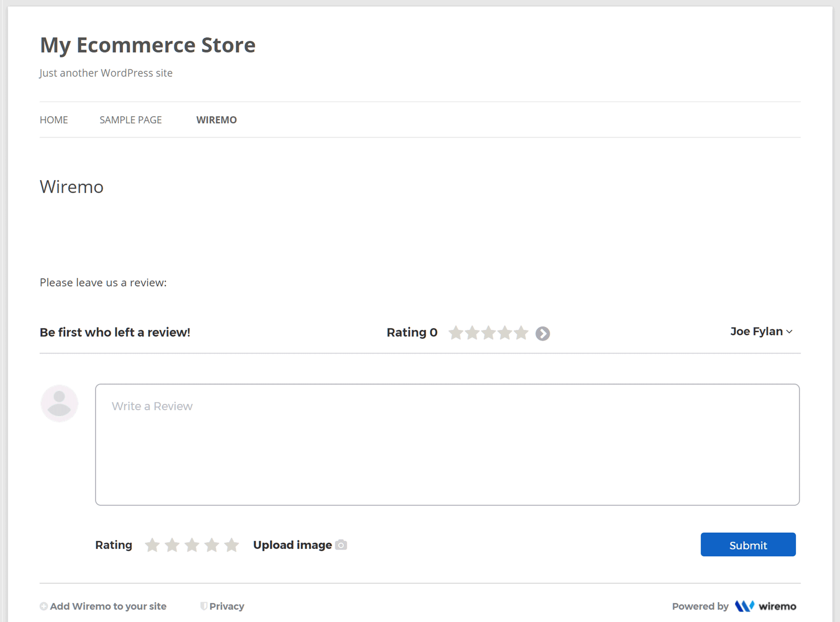Click the plus icon before Add Wiremo

click(44, 606)
